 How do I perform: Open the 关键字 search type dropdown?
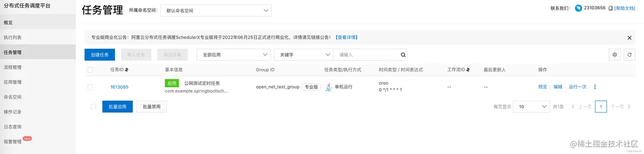tap(304, 55)
